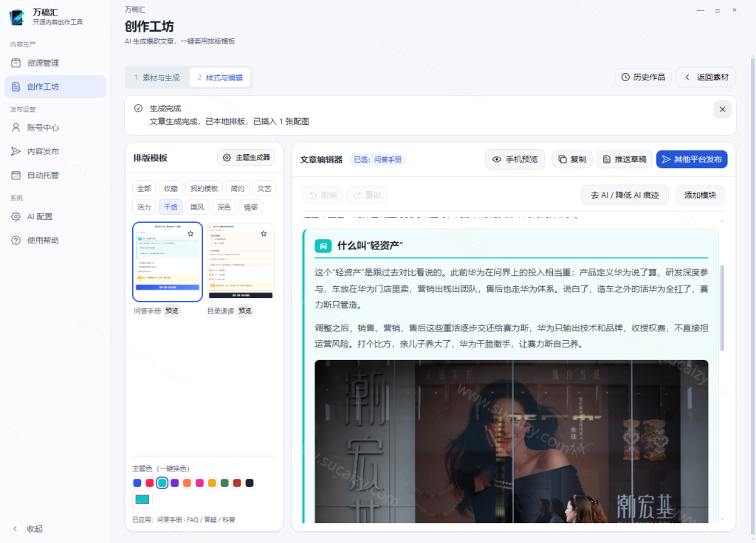Preview the 问答手册 template
This screenshot has width=756, height=543.
tap(171, 311)
